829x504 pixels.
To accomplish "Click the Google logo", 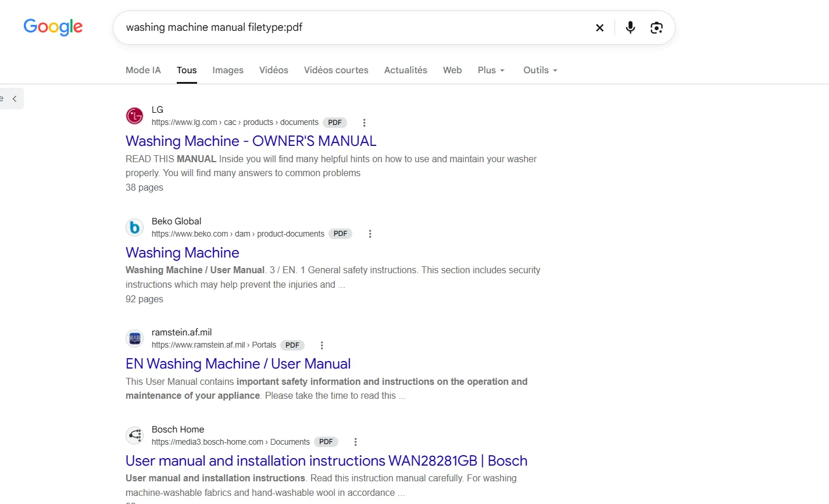I will click(x=53, y=27).
